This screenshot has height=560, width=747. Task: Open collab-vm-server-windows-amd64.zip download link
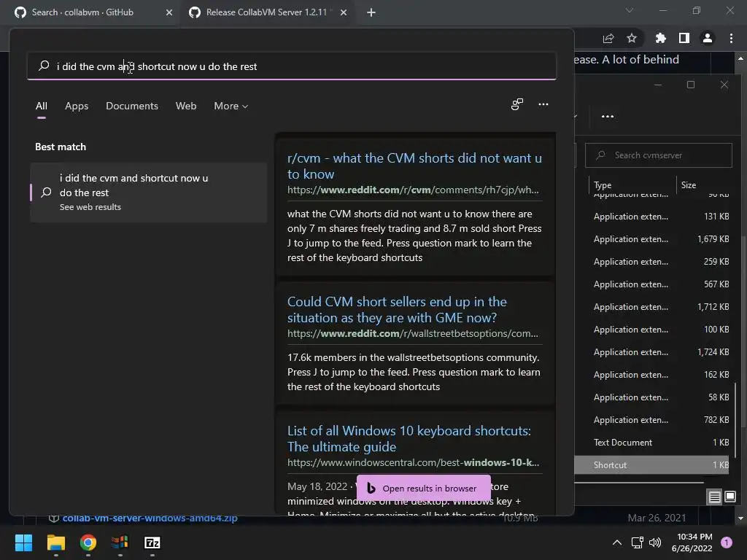click(x=150, y=518)
